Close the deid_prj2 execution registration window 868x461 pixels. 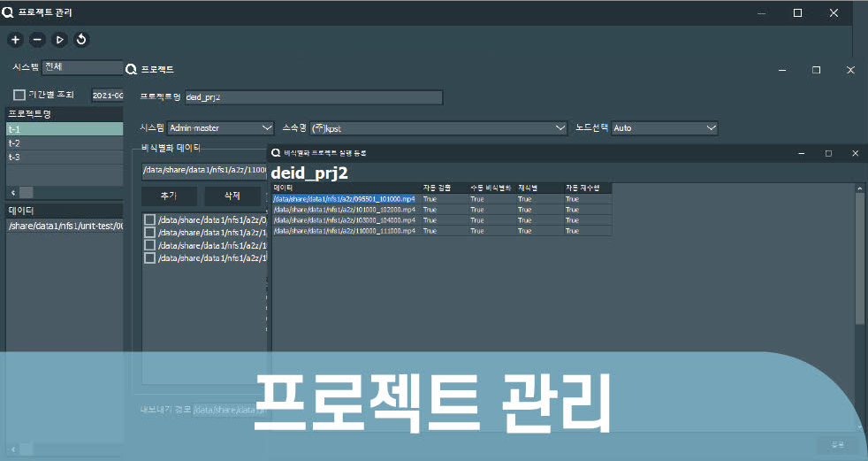pos(855,153)
